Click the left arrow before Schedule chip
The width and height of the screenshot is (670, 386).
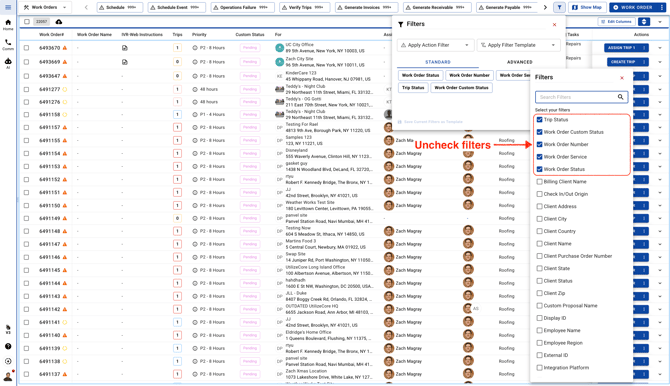[x=86, y=7]
